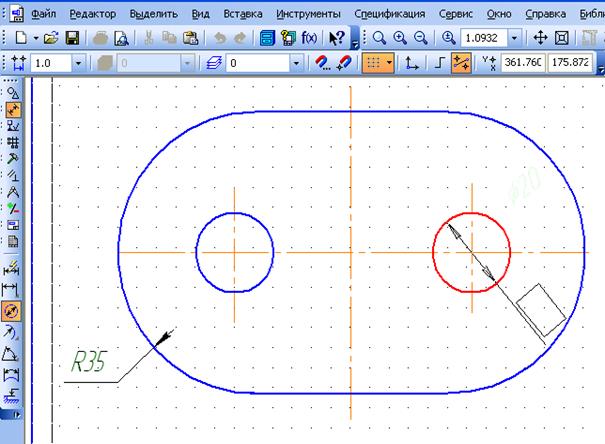Click the R35 radius dimension label
This screenshot has width=605, height=444.
tap(89, 361)
